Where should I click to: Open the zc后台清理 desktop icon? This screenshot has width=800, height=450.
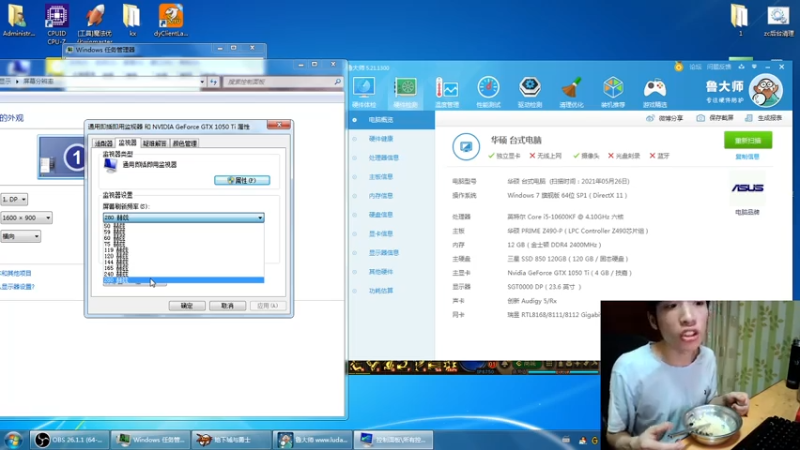[778, 21]
